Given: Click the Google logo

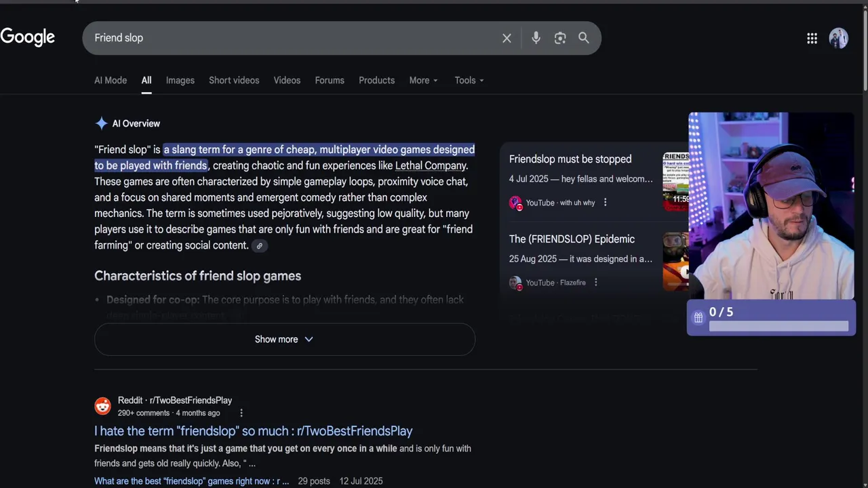Looking at the screenshot, I should (28, 37).
